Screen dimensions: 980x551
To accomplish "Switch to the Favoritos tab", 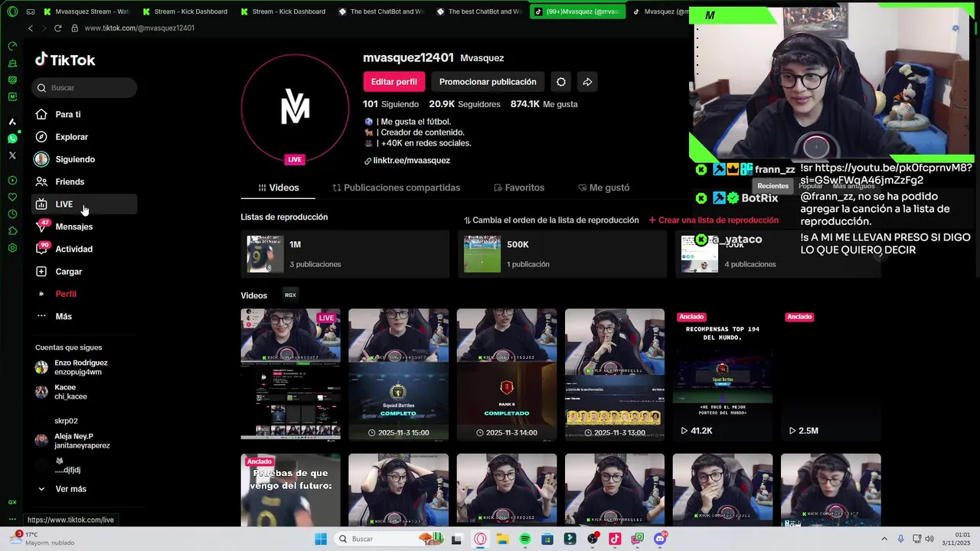I will coord(519,187).
